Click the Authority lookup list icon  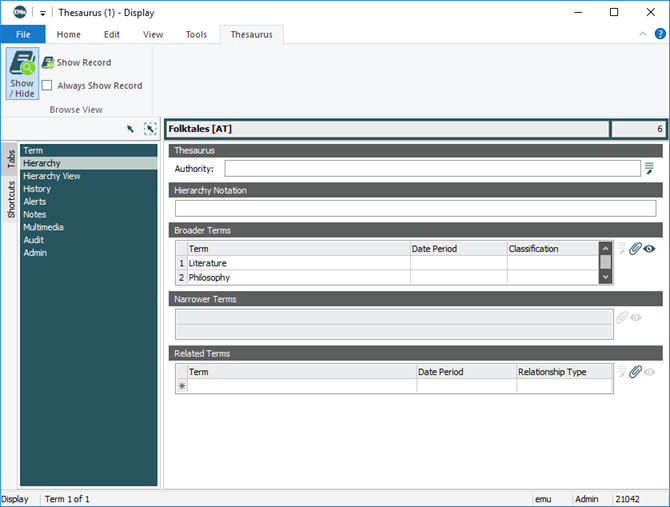tap(649, 168)
